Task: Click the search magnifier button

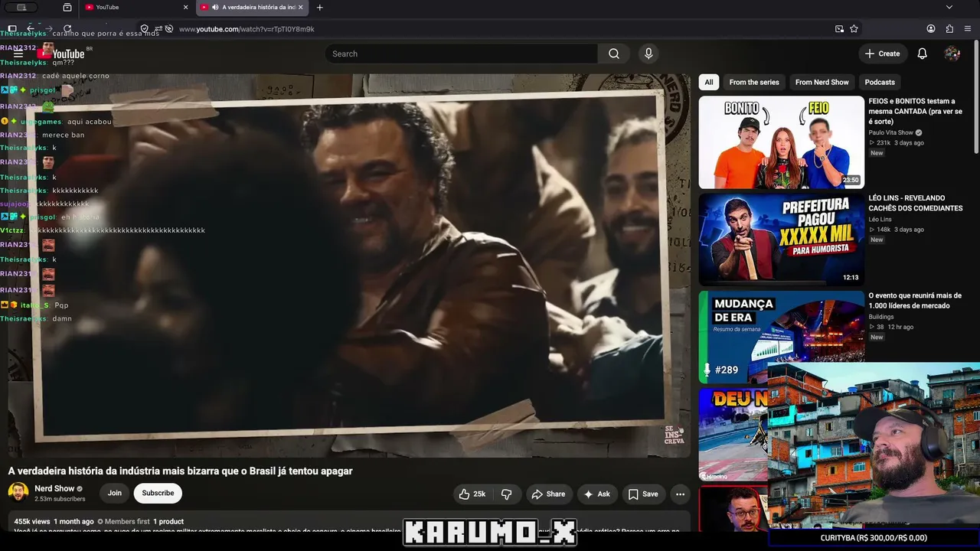Action: (614, 54)
